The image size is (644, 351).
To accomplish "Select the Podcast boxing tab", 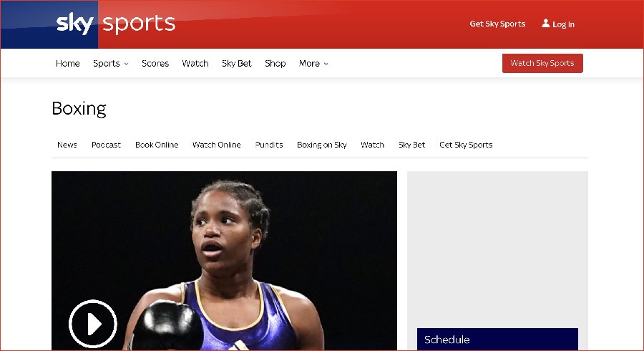I will 106,145.
